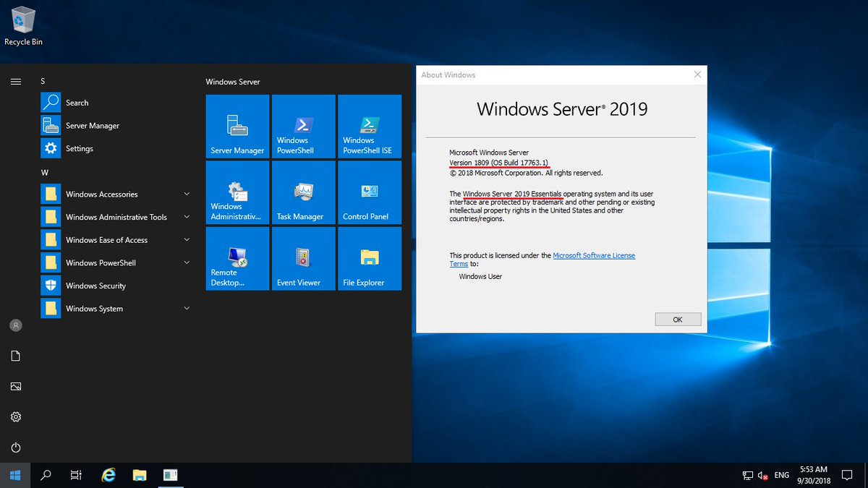Open Windows PowerShell ISE tile
The image size is (868, 488).
[370, 126]
